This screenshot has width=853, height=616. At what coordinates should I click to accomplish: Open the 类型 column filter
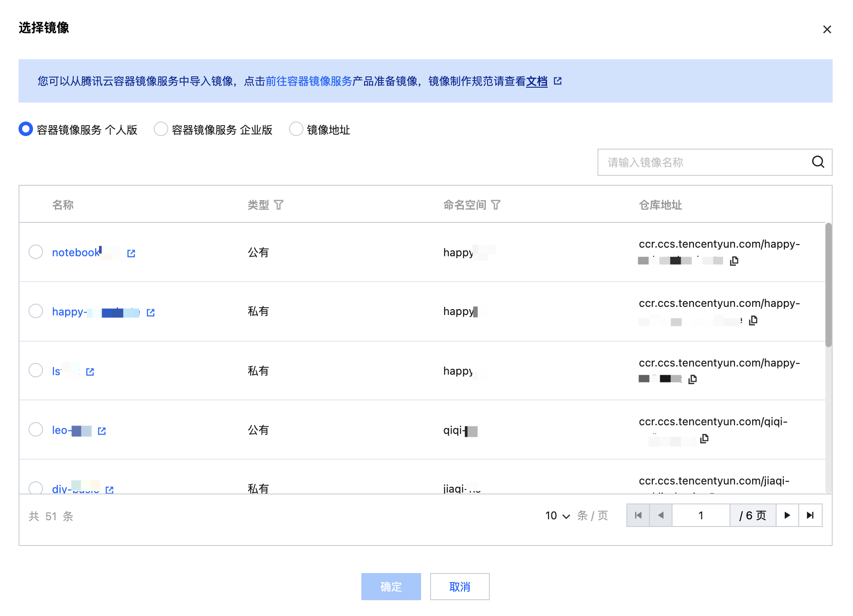tap(279, 205)
